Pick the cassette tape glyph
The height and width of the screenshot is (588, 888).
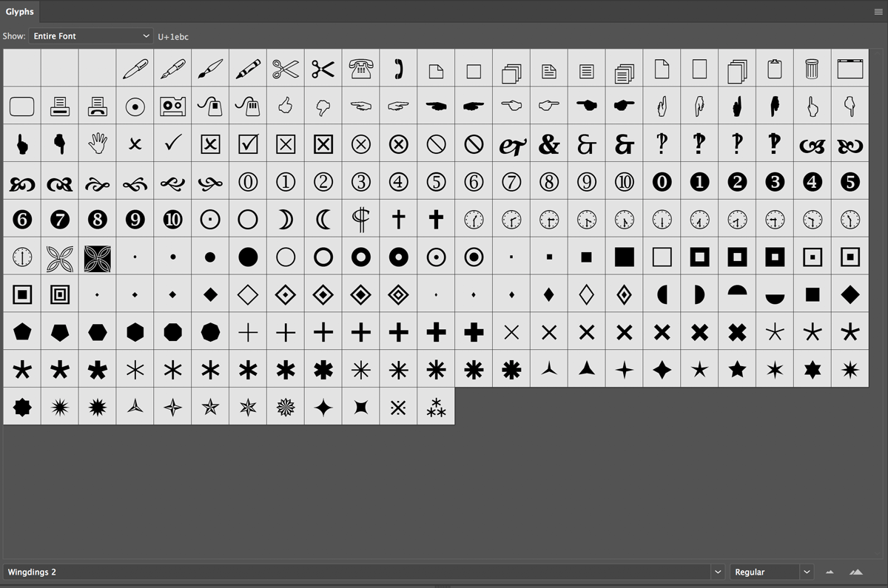(x=173, y=107)
